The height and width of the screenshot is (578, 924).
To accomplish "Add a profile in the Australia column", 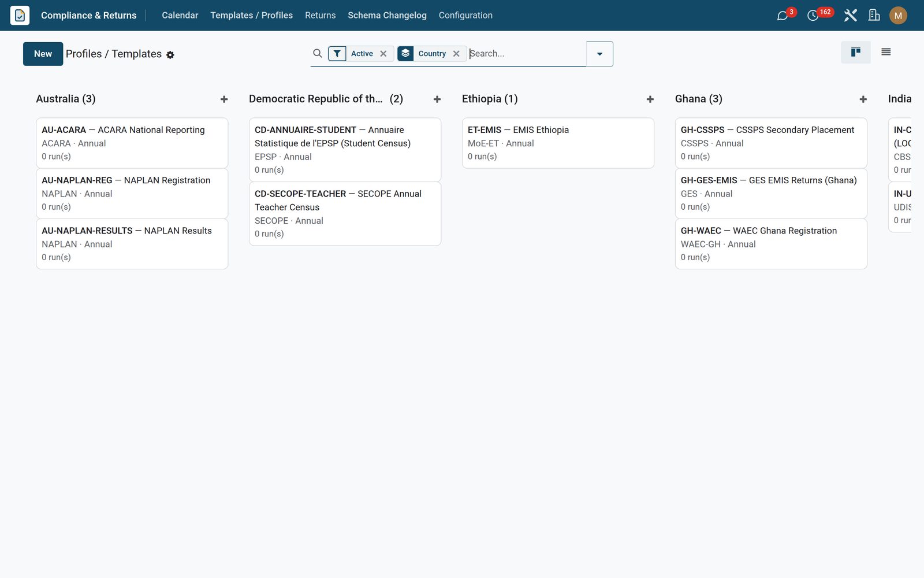I will [x=224, y=99].
